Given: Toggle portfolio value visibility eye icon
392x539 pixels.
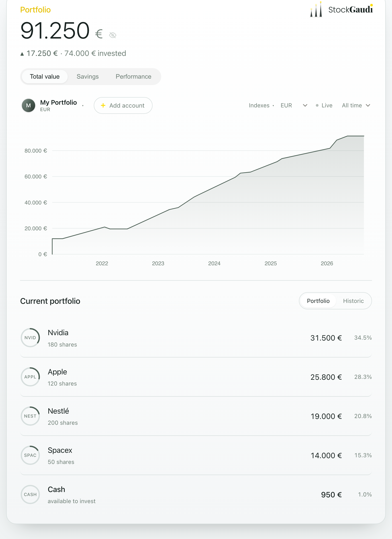Looking at the screenshot, I should pyautogui.click(x=112, y=35).
